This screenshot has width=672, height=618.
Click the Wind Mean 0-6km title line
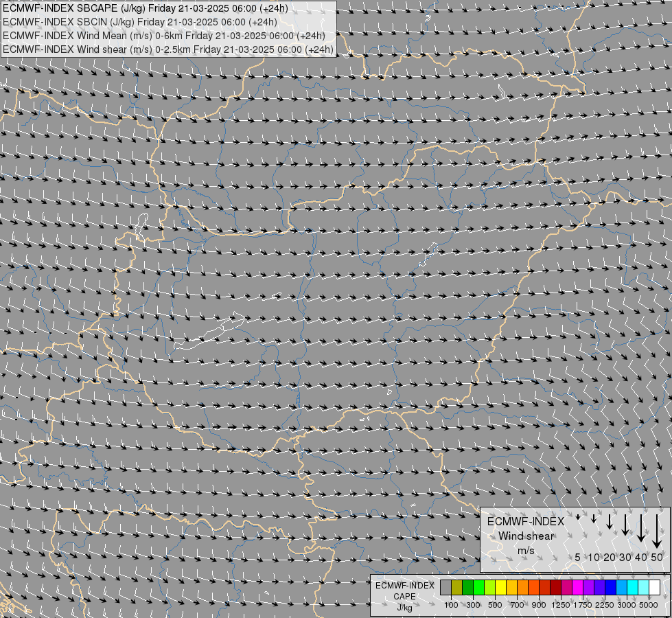[164, 36]
